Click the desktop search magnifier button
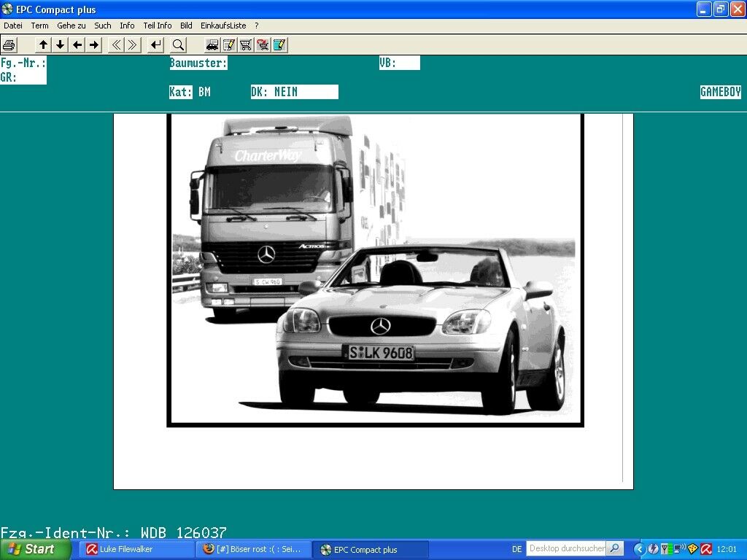This screenshot has height=560, width=747. pos(615,548)
